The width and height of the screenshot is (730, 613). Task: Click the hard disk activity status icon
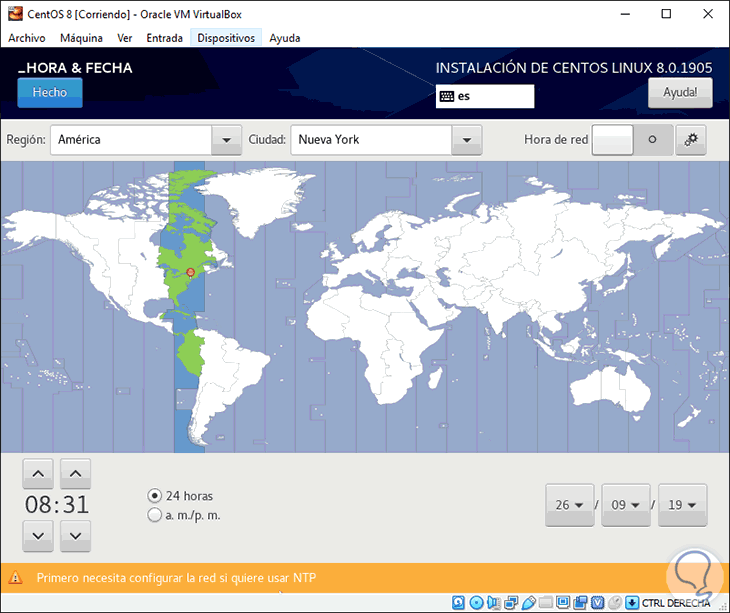coord(458,603)
